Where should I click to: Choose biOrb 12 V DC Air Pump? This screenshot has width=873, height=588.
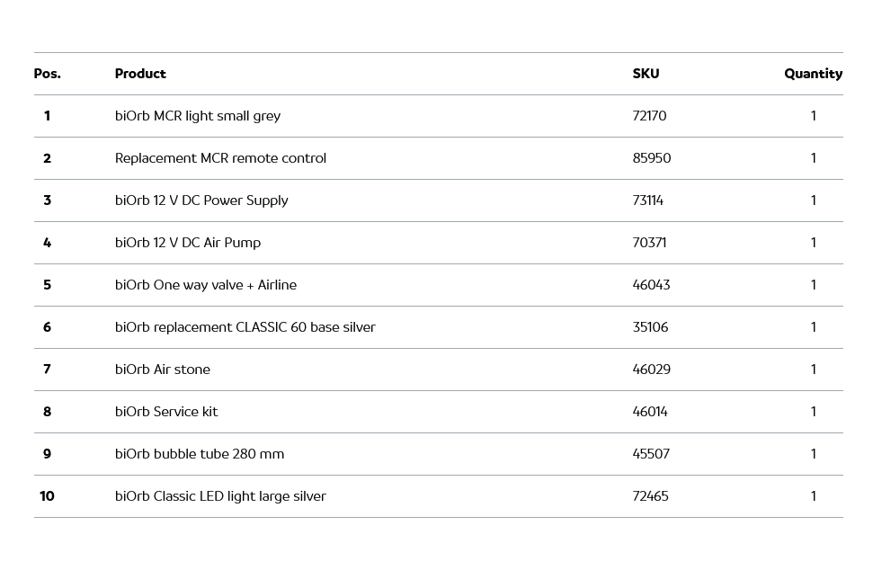coord(188,243)
